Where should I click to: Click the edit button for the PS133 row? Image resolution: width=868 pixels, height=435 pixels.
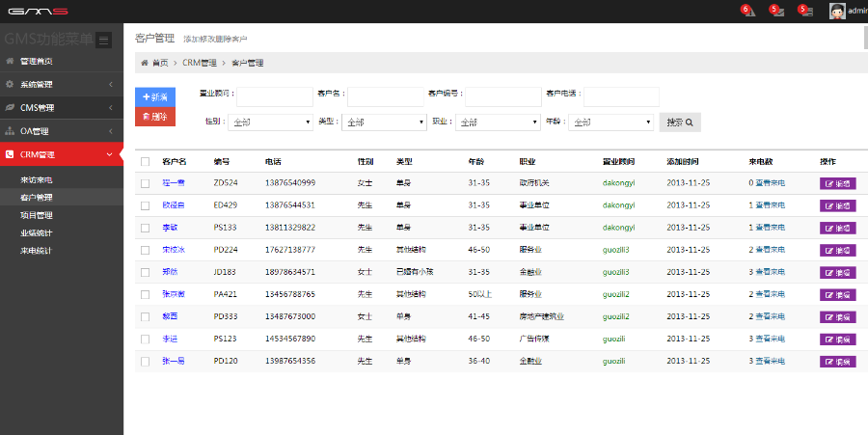point(837,228)
